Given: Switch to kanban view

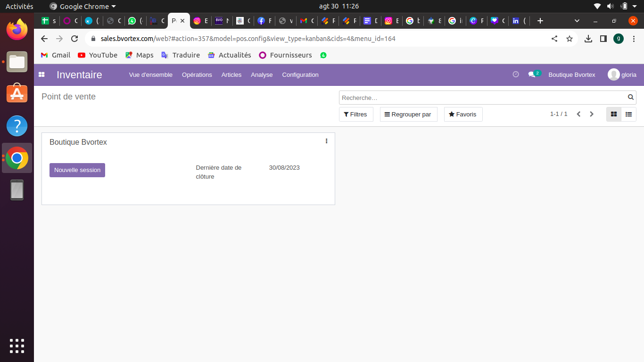Looking at the screenshot, I should click(x=614, y=114).
